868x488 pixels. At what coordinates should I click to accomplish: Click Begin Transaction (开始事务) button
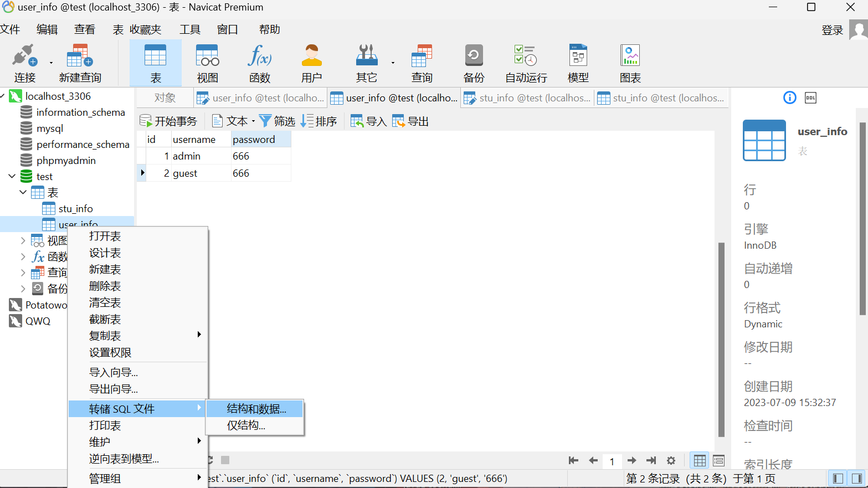(x=168, y=121)
